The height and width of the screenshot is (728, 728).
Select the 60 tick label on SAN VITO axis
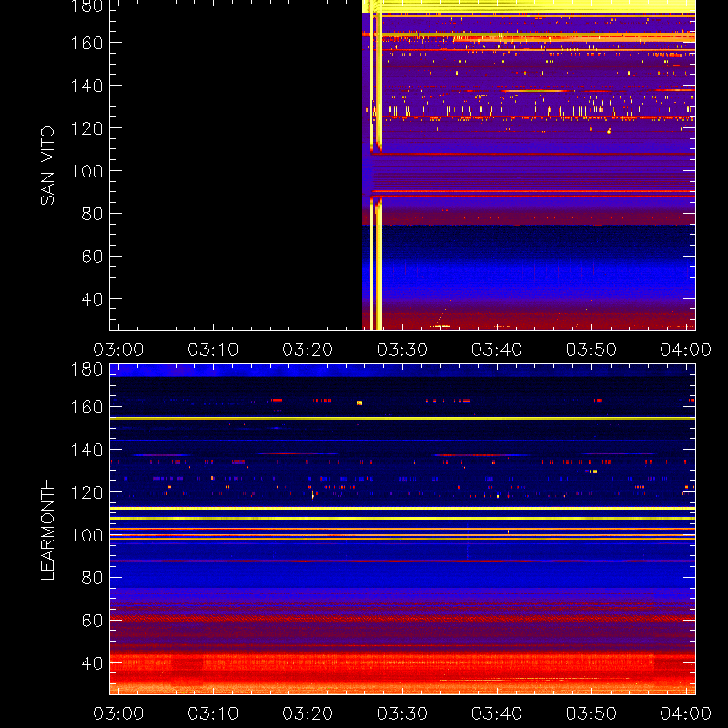pyautogui.click(x=92, y=257)
